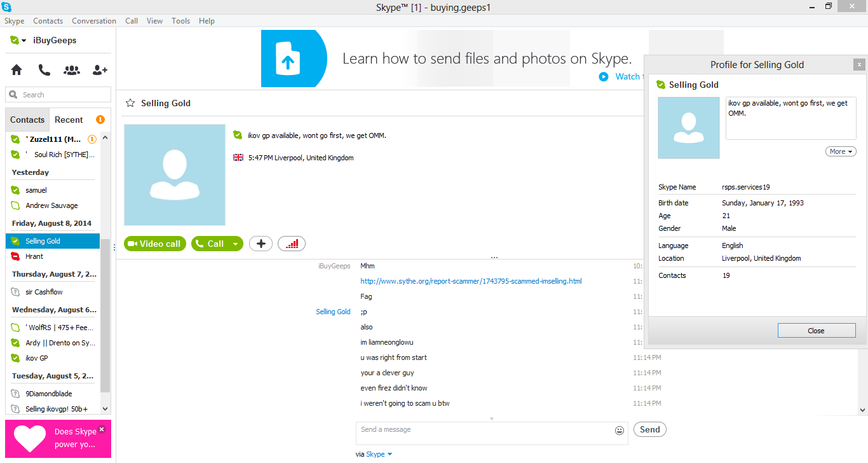Image resolution: width=868 pixels, height=463 pixels.
Task: Open the sythe.org report-scammer link
Action: (x=471, y=281)
